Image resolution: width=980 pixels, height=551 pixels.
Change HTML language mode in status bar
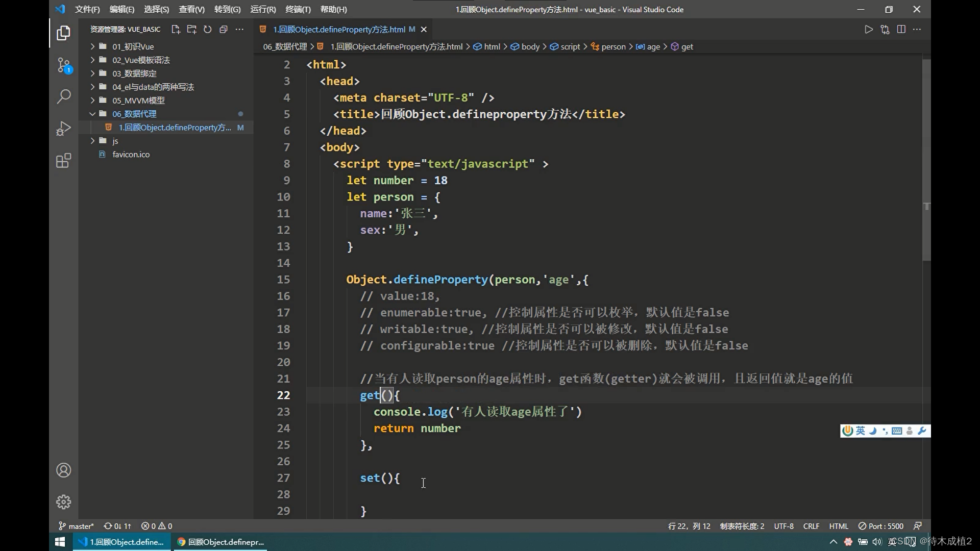click(839, 526)
